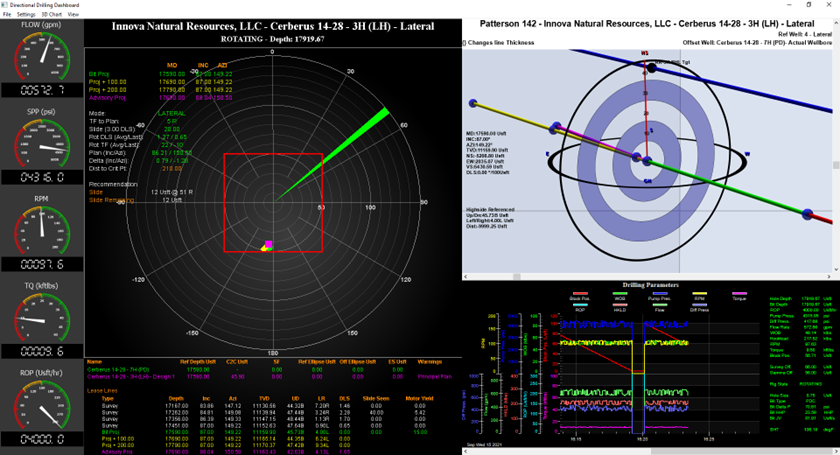Viewport: 840px width, 455px height.
Task: Click the FLOW digital readout display
Action: [40, 89]
